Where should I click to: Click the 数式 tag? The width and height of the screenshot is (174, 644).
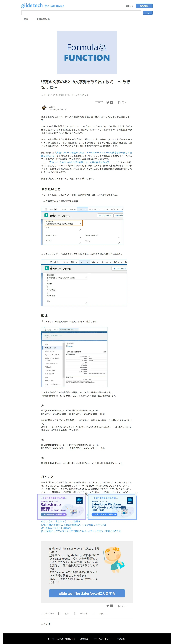tap(67, 614)
